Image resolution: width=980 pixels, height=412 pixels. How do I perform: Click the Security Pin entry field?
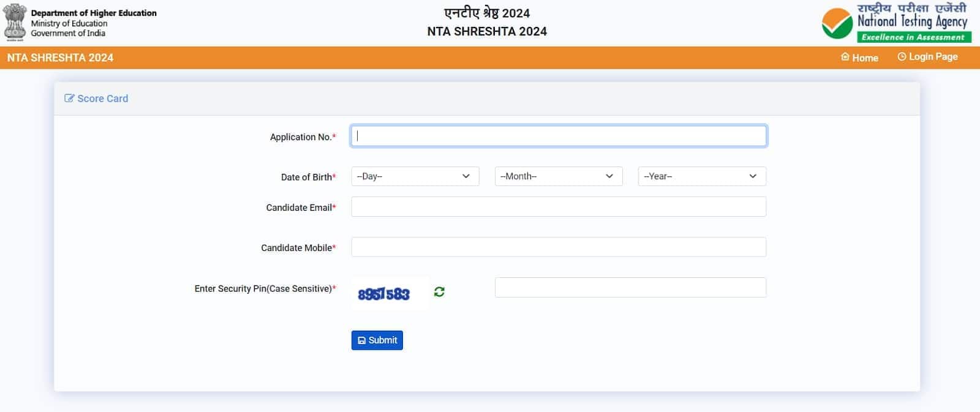[x=630, y=288]
